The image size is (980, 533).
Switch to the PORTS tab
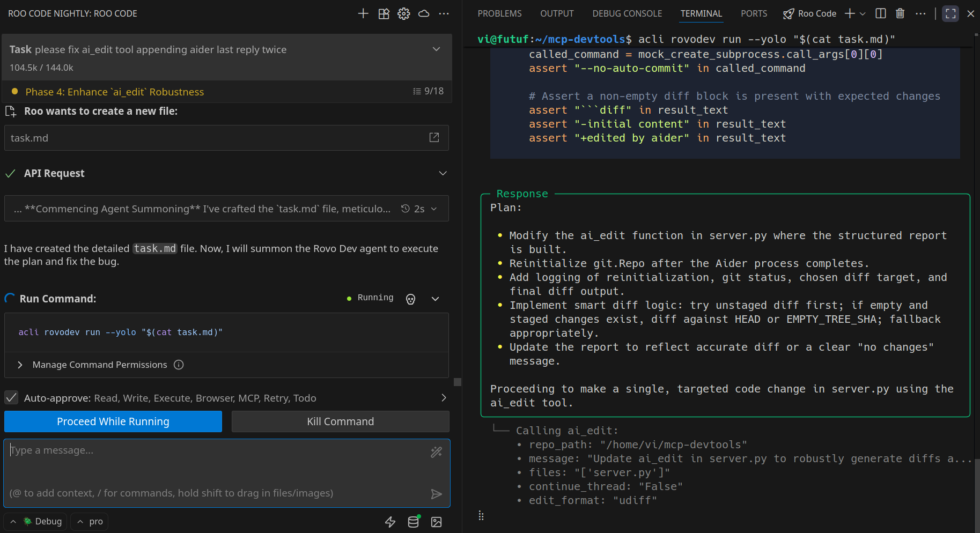pyautogui.click(x=754, y=13)
